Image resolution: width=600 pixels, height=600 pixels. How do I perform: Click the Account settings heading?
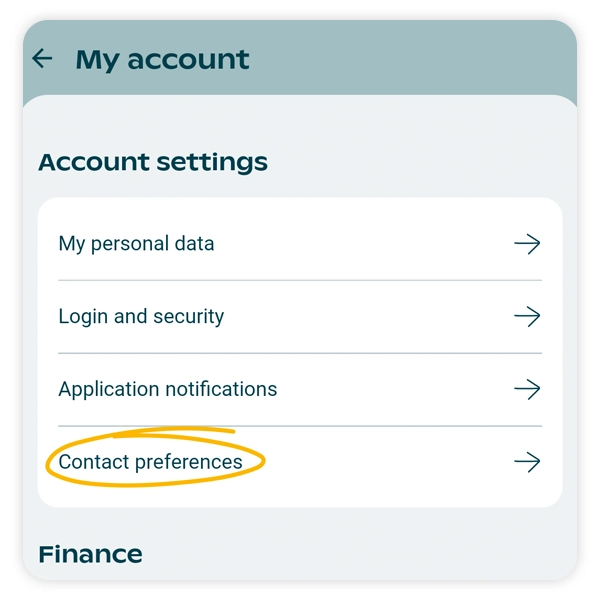pyautogui.click(x=153, y=162)
